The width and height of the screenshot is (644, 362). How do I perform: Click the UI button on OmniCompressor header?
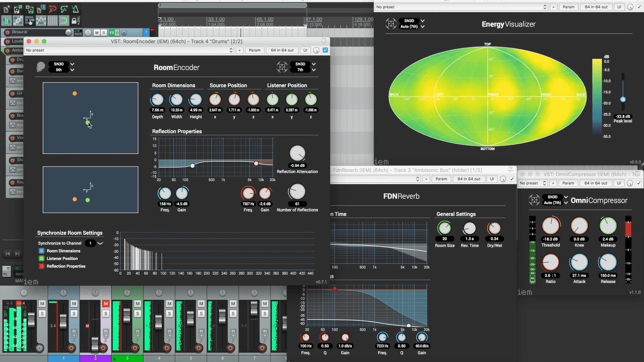coord(619,183)
